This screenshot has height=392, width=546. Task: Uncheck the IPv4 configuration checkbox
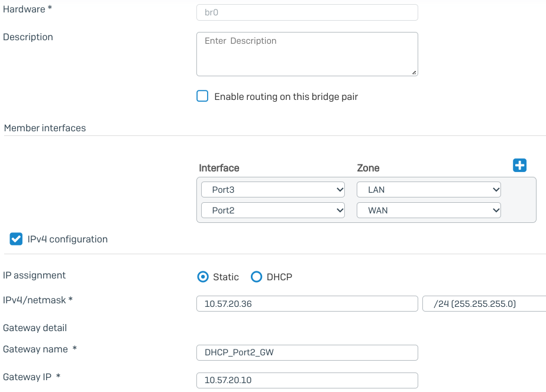tap(16, 239)
